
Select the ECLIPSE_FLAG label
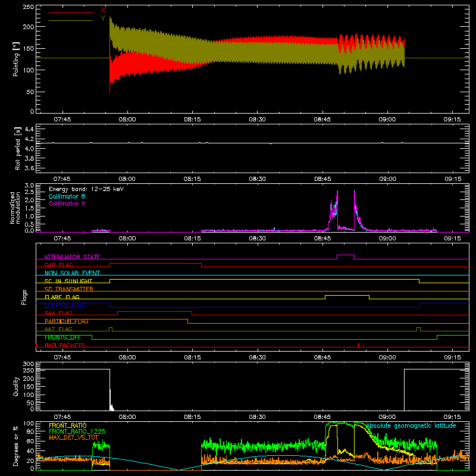[x=65, y=305]
